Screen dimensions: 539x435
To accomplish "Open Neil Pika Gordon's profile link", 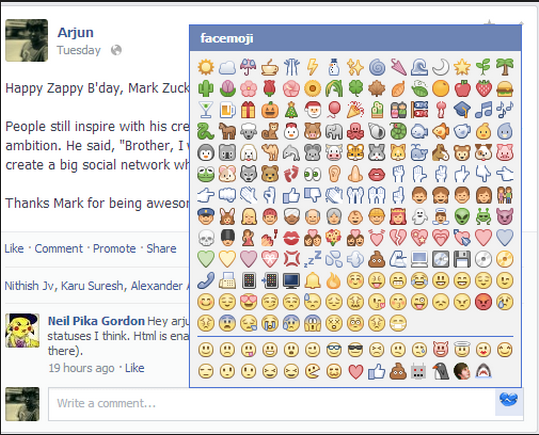I will pos(96,321).
